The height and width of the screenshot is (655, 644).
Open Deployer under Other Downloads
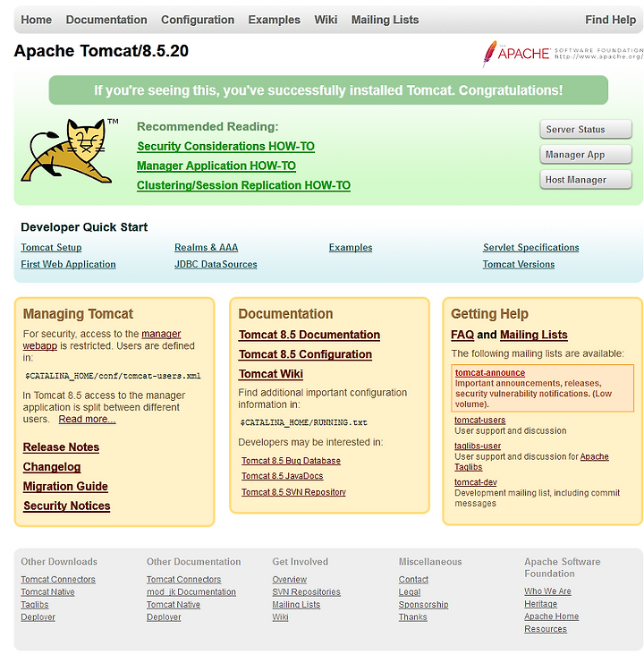pos(38,617)
